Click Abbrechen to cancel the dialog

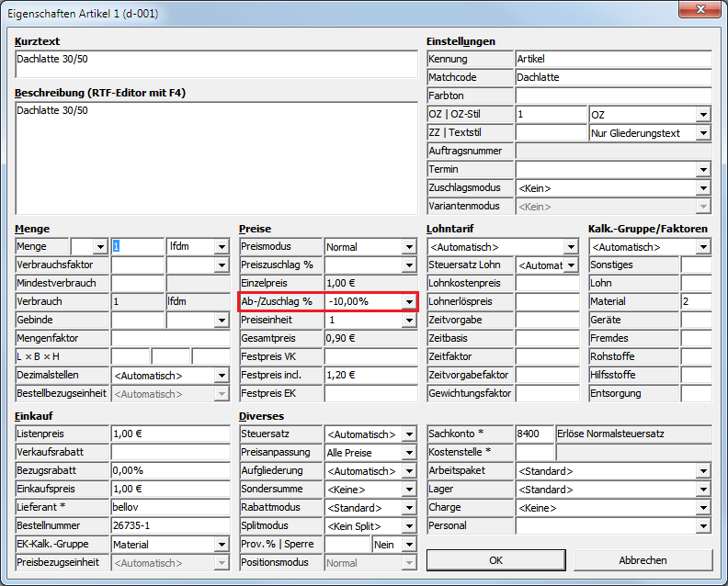tap(643, 559)
